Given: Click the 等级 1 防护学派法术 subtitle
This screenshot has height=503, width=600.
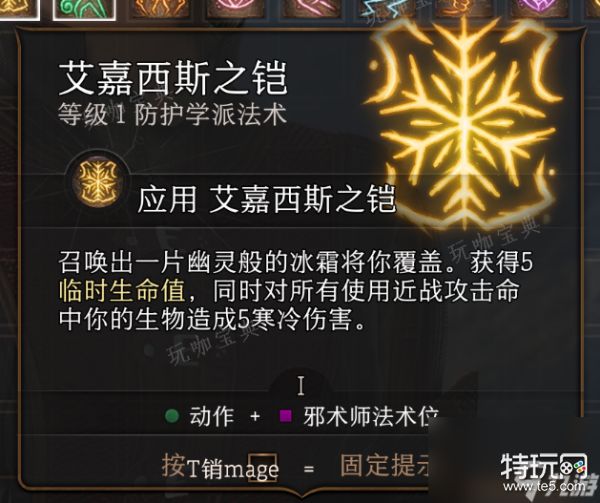Looking at the screenshot, I should pos(173,114).
